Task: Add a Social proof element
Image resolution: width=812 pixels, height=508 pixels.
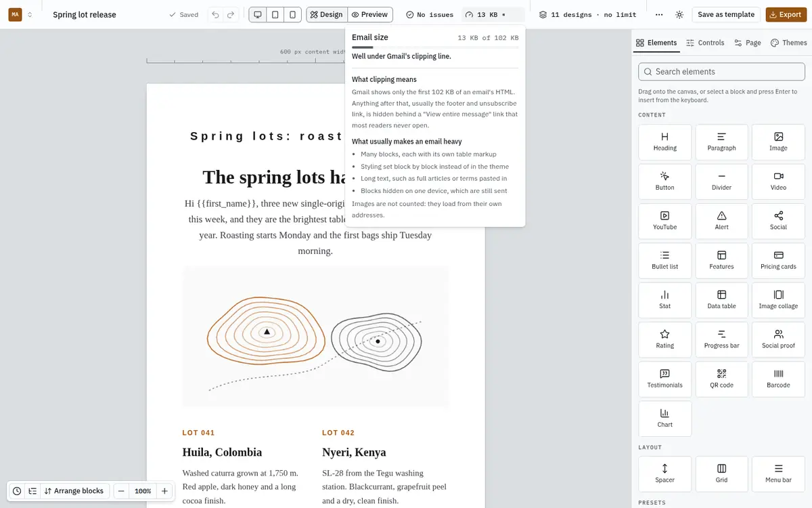Action: coord(778,340)
